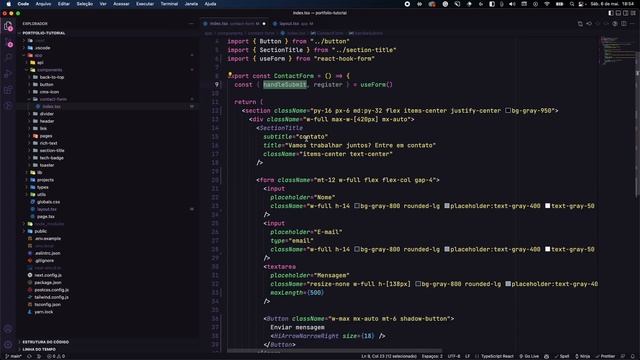This screenshot has height=360, width=640.
Task: Click the date and time in macOS menu bar
Action: click(x=613, y=4)
